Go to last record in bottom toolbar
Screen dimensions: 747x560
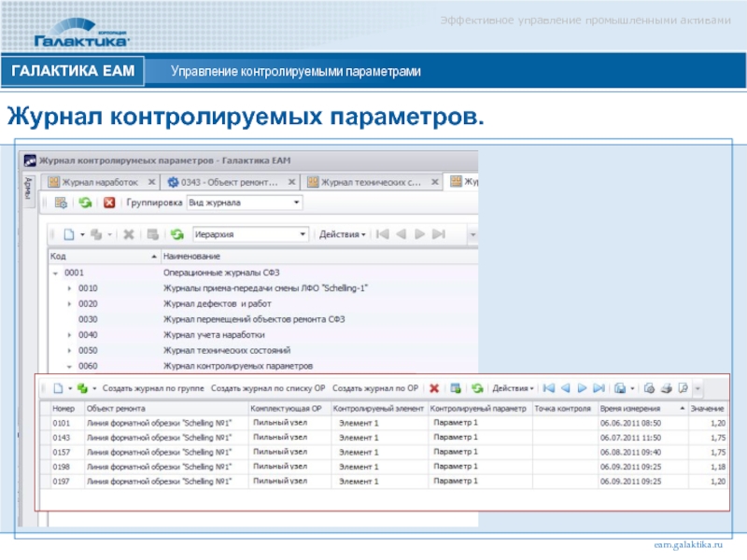click(598, 387)
